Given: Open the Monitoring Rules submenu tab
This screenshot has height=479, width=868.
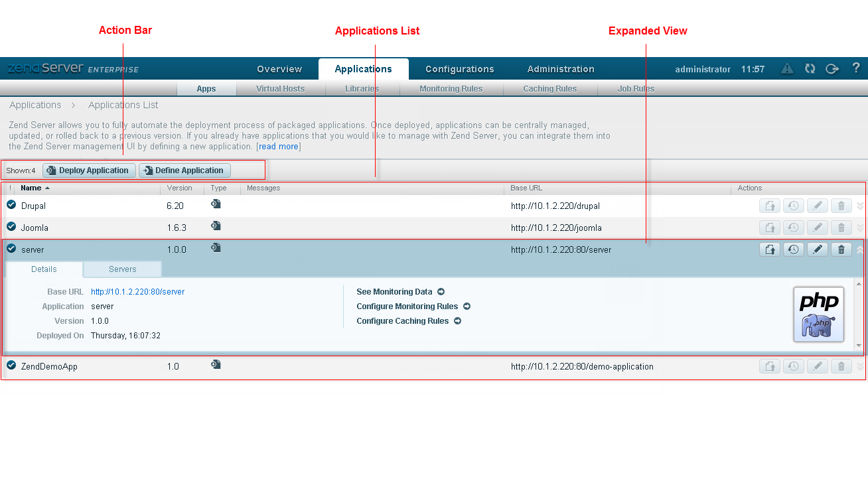Looking at the screenshot, I should tap(451, 89).
